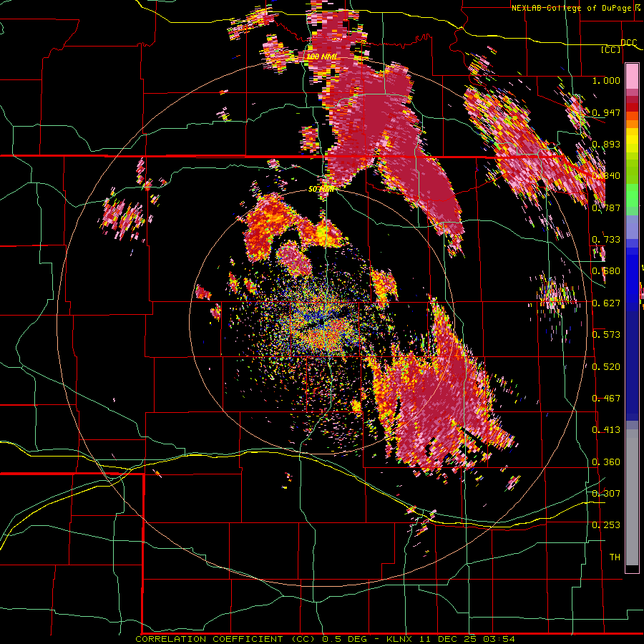644x644 pixels.
Task: Click the 100 NMI range ring label
Action: click(x=321, y=57)
